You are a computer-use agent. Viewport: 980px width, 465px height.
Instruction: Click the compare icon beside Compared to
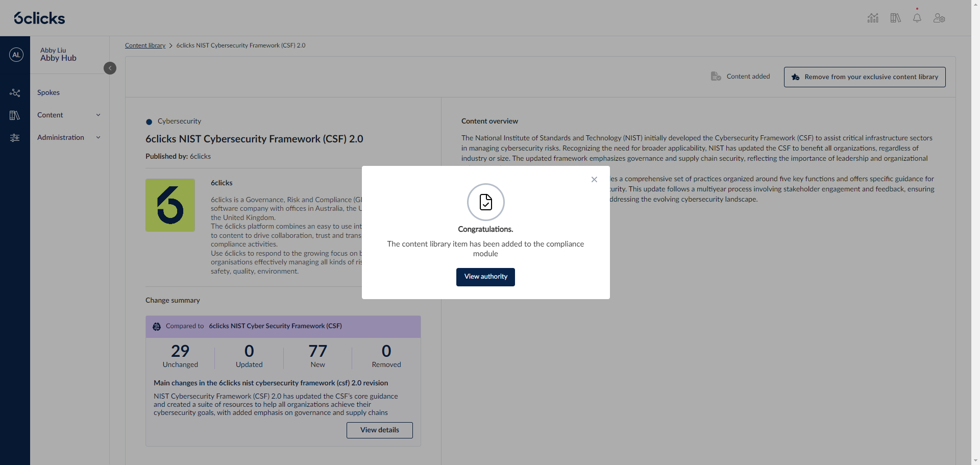(x=157, y=327)
